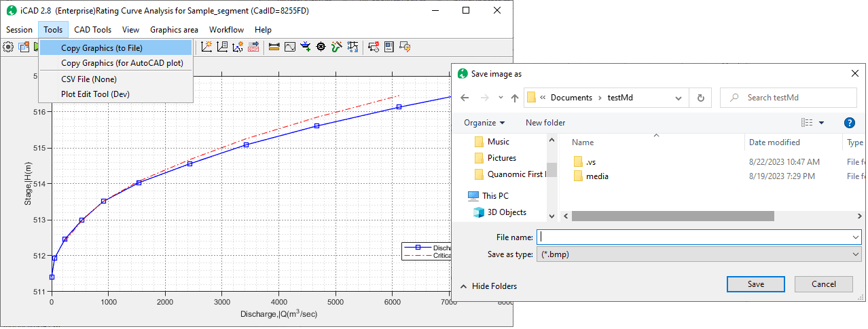The image size is (868, 329).
Task: Click the horizontal scrollbar in file list
Action: pos(672,216)
